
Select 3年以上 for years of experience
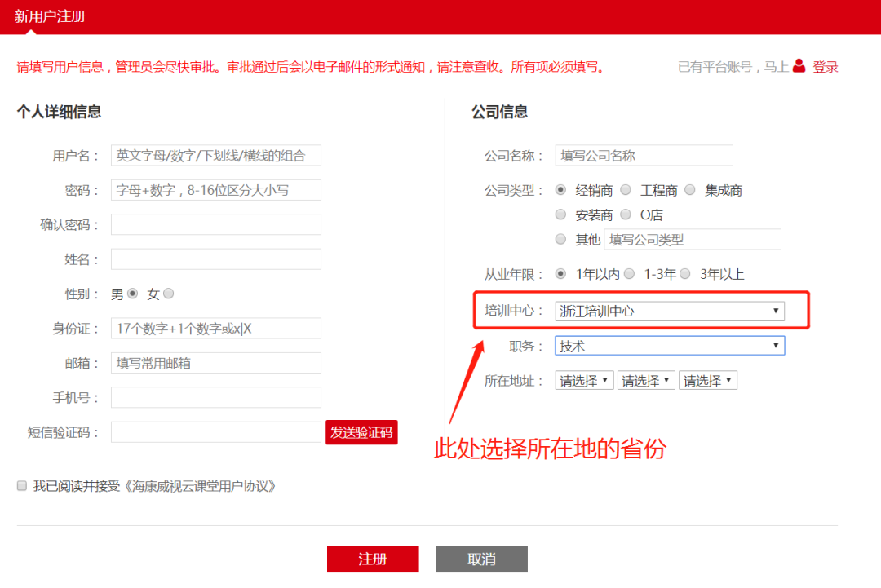click(x=685, y=274)
